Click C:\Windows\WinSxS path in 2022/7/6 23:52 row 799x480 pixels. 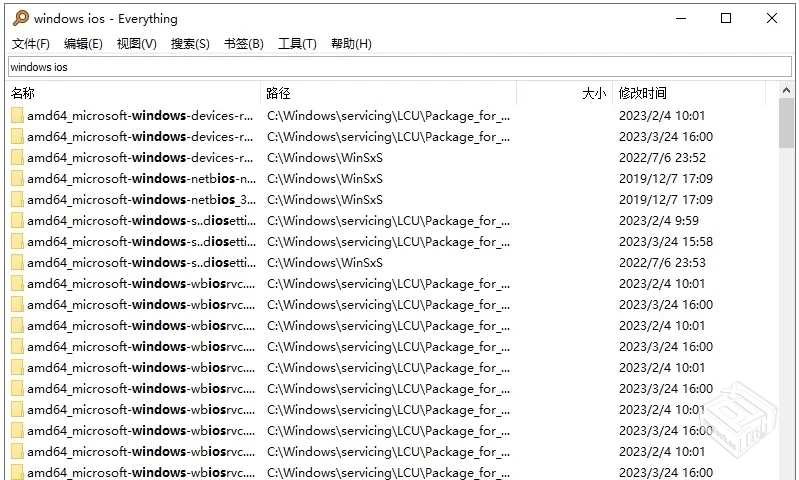click(325, 157)
